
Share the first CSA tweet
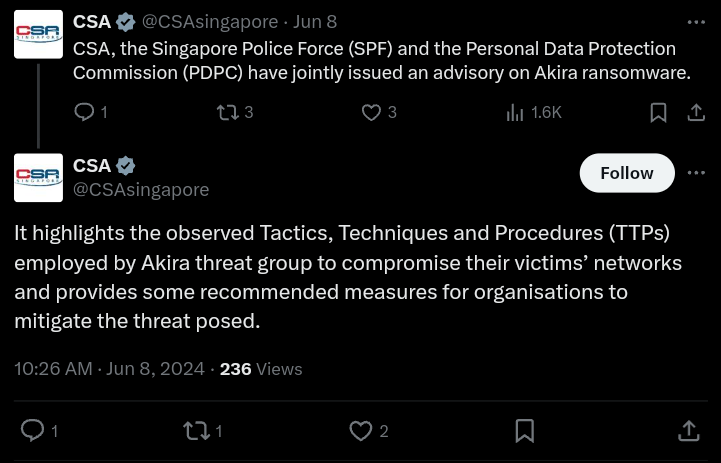[x=696, y=112]
